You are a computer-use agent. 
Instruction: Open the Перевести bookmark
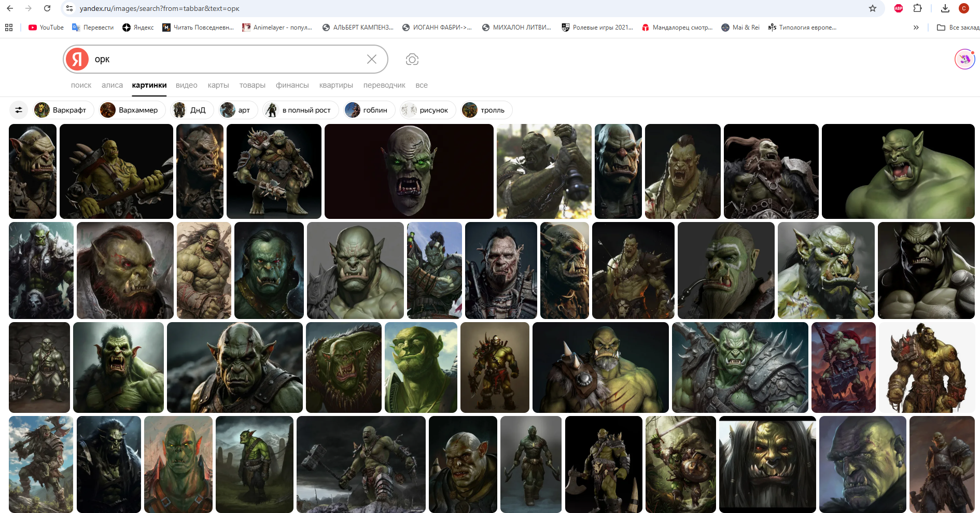pos(93,27)
